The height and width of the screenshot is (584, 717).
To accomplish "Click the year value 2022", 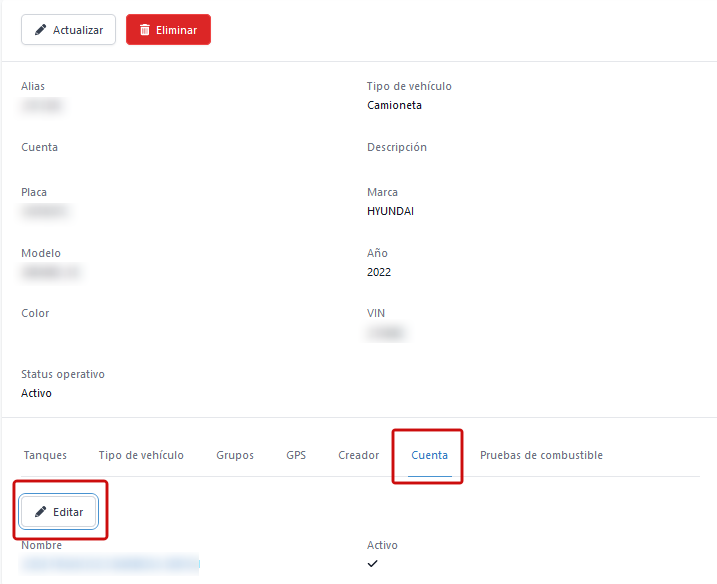I will click(x=379, y=272).
